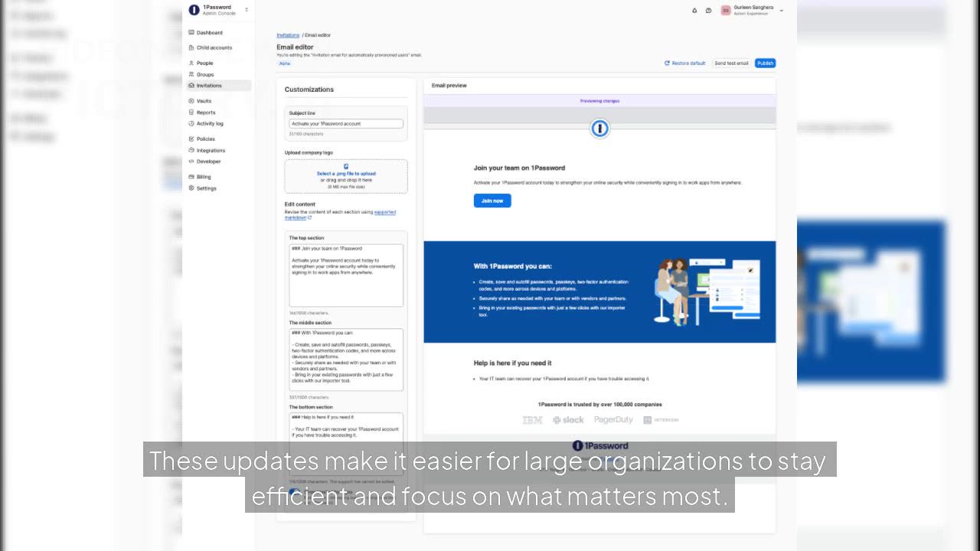
Task: Click the IBM logo in trusted companies
Action: pos(532,420)
